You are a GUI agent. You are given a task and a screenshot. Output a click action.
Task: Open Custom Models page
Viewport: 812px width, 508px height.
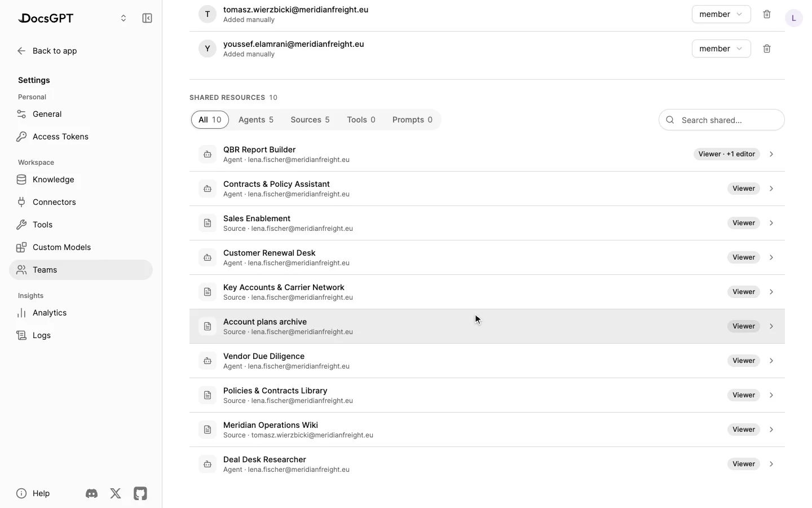tap(81, 247)
